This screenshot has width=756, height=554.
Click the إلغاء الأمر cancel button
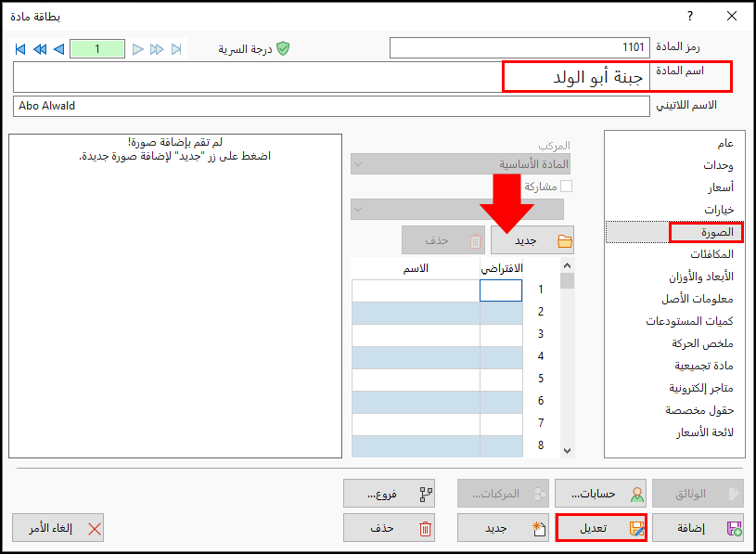tap(58, 528)
